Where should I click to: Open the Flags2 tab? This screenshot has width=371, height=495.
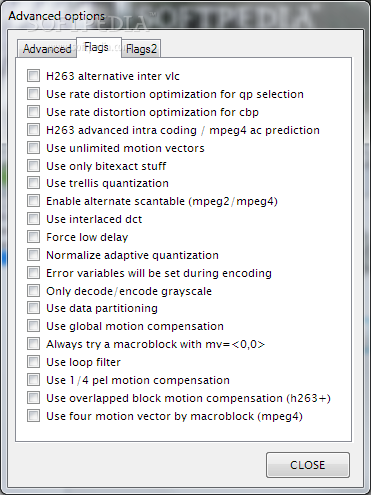pyautogui.click(x=141, y=49)
